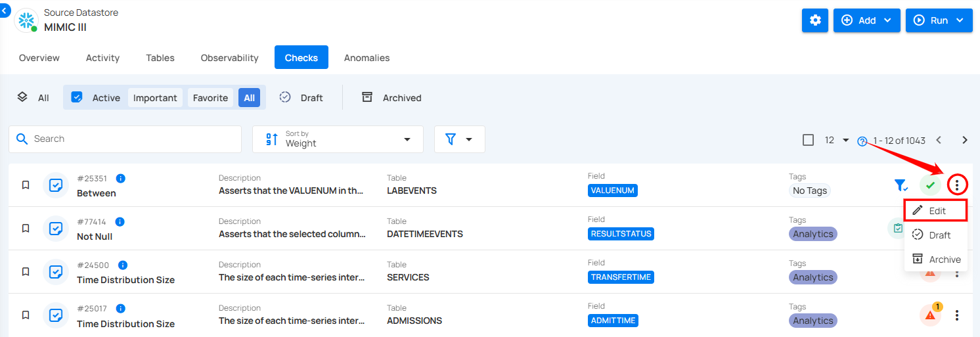Click the ADMISSIONS table name
980x337 pixels.
click(x=414, y=321)
